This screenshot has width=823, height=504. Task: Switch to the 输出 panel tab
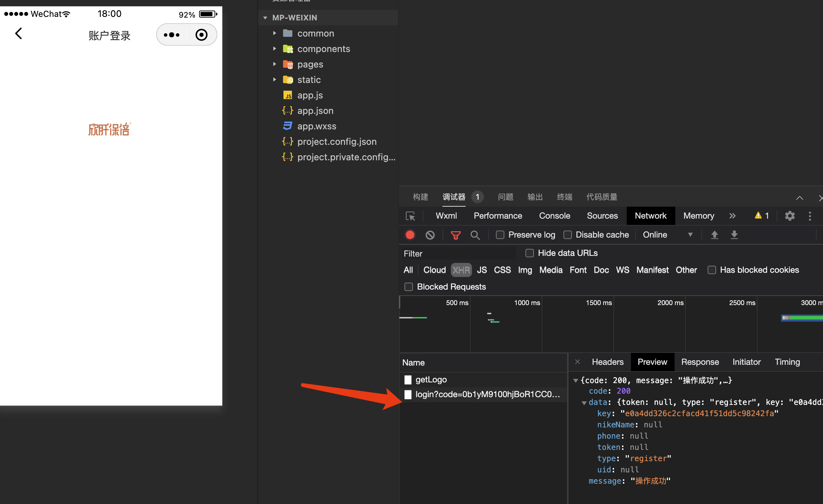[535, 197]
